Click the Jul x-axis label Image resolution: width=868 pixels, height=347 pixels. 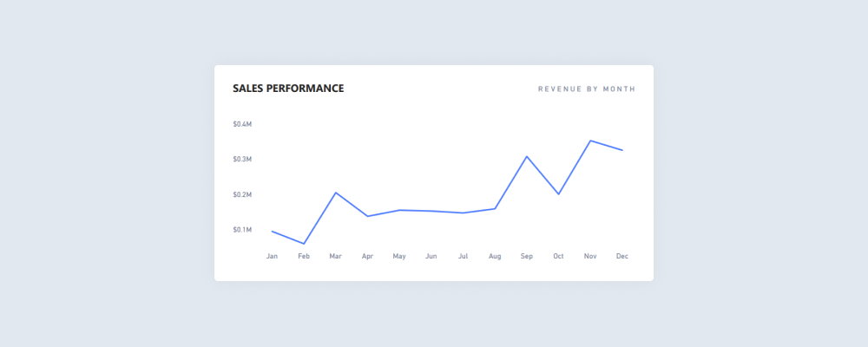463,257
